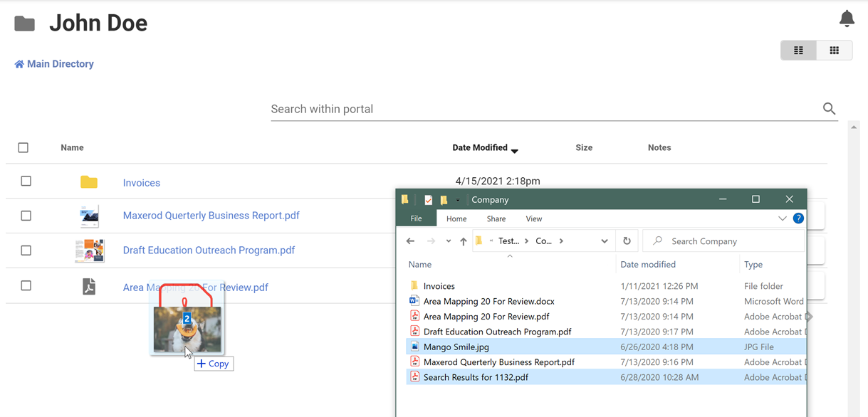Image resolution: width=868 pixels, height=417 pixels.
Task: Go back in Explorer navigation
Action: click(x=410, y=241)
